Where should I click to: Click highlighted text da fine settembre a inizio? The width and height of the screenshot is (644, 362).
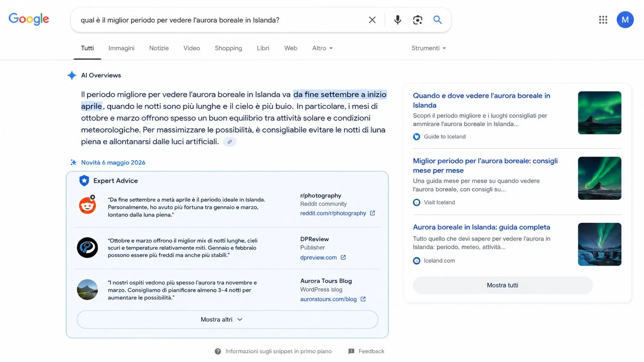click(340, 95)
